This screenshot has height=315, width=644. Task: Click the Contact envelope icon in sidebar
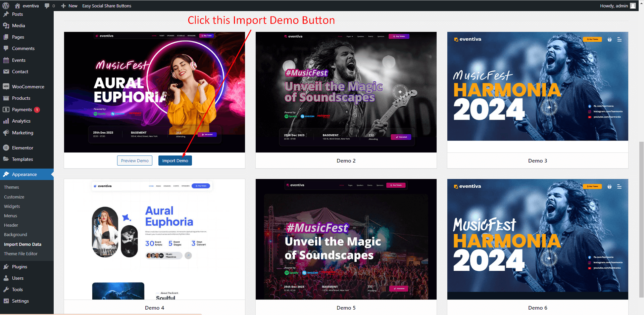pos(6,72)
